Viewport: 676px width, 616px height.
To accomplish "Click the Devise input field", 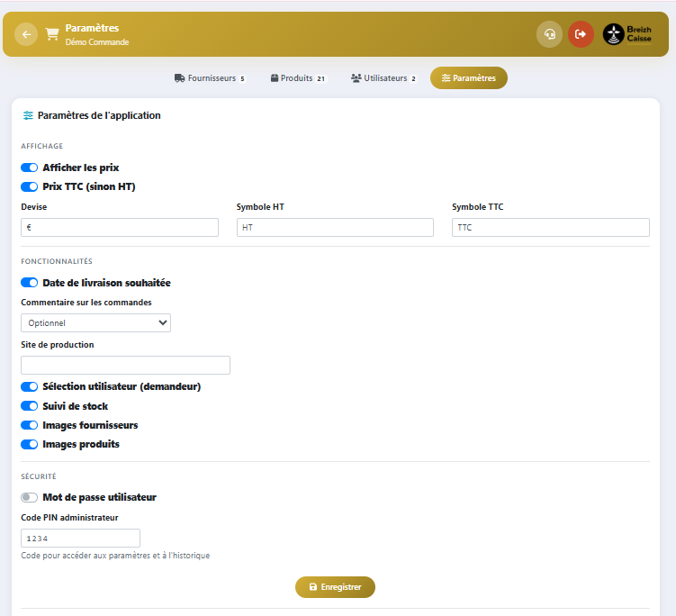I will (x=119, y=227).
